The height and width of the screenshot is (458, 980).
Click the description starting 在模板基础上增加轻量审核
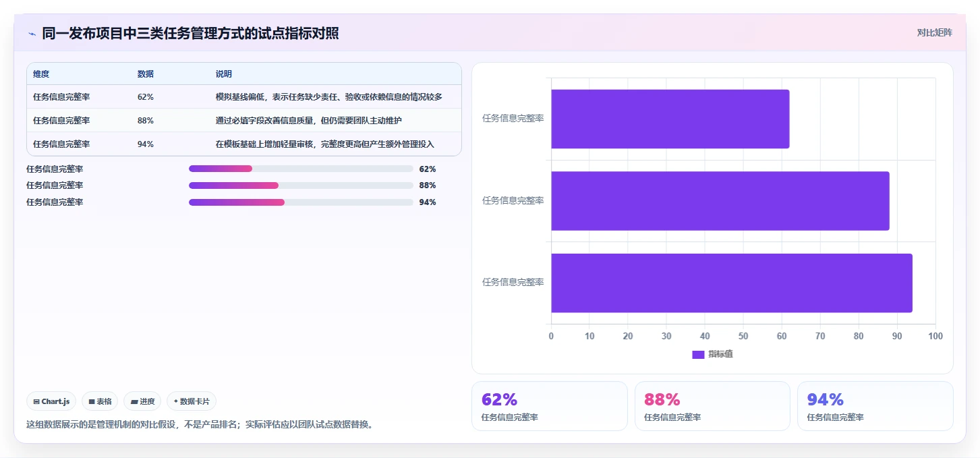(325, 144)
